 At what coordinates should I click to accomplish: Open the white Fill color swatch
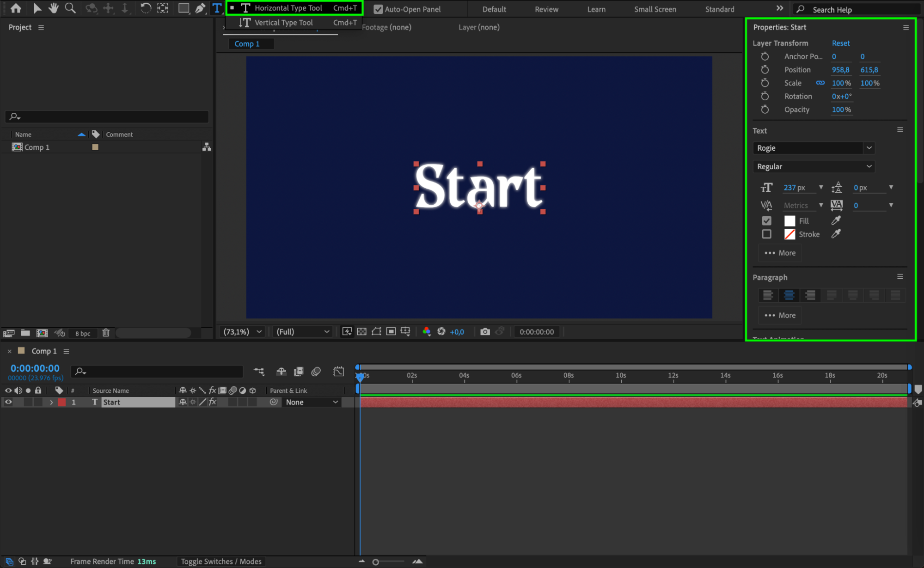click(789, 221)
